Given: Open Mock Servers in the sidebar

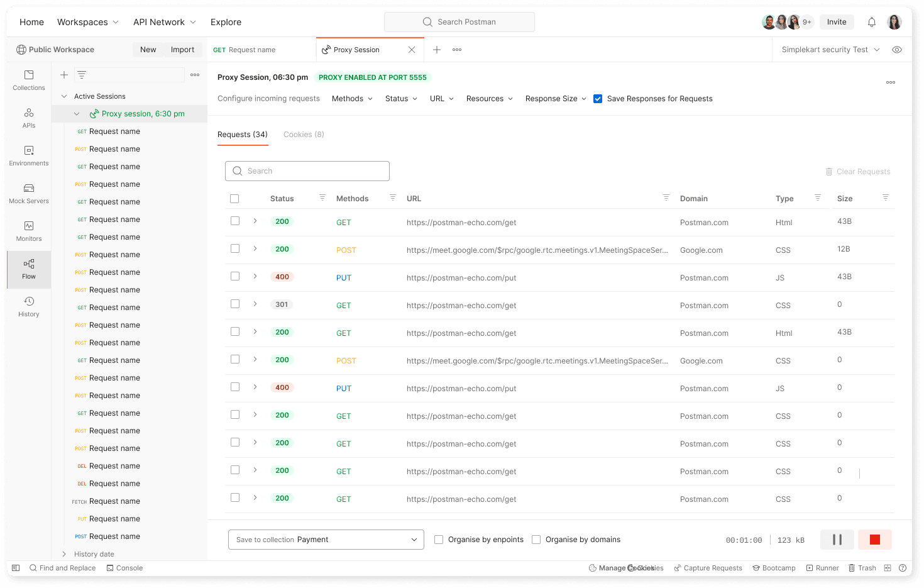Looking at the screenshot, I should 29,194.
